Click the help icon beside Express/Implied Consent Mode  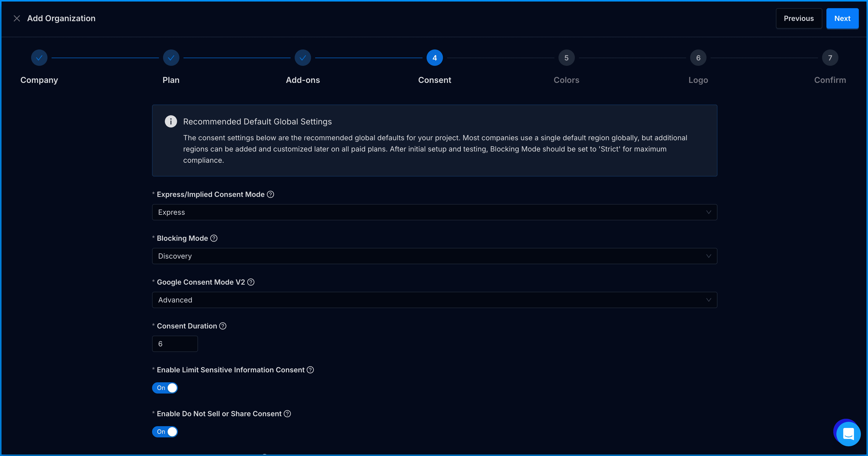(x=270, y=194)
